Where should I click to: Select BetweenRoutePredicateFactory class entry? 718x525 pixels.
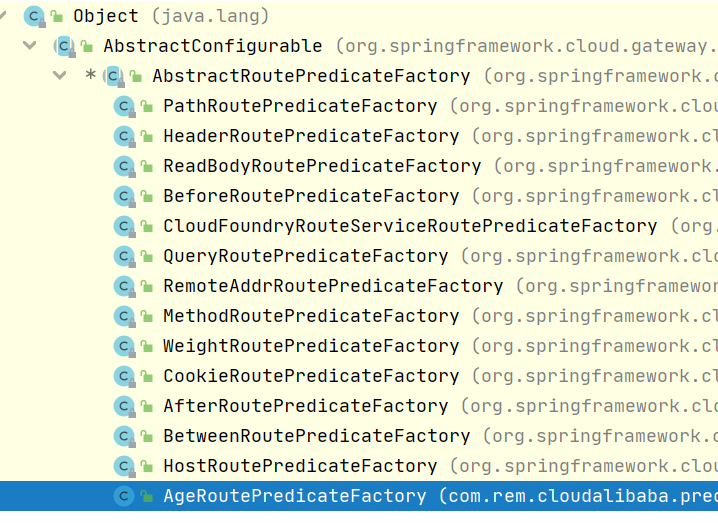317,436
